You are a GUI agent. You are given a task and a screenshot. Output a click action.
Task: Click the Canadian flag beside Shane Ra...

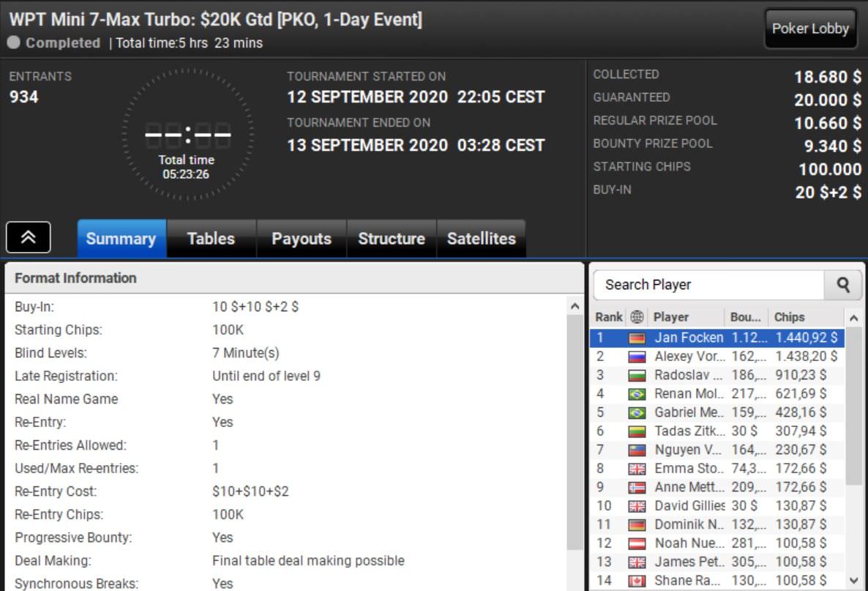tap(637, 581)
